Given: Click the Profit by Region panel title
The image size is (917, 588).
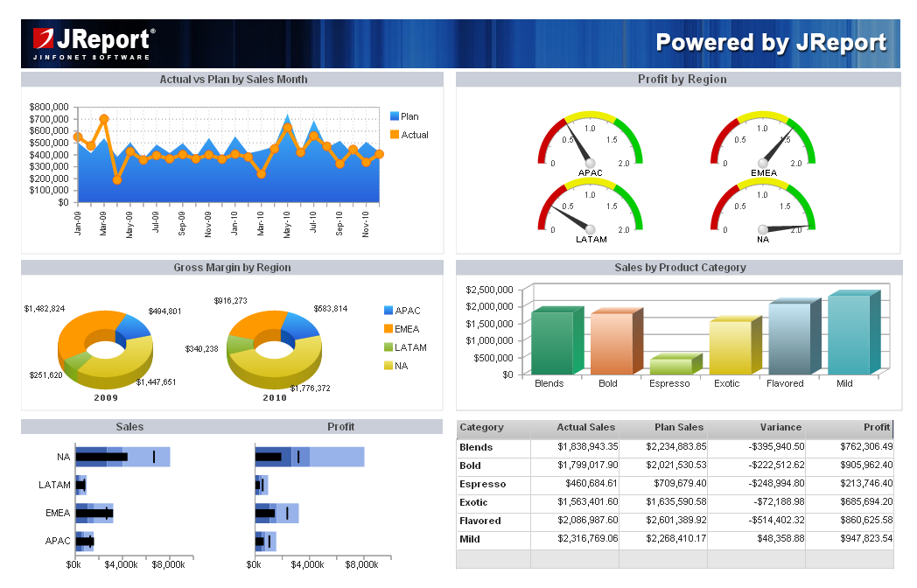Looking at the screenshot, I should click(682, 80).
